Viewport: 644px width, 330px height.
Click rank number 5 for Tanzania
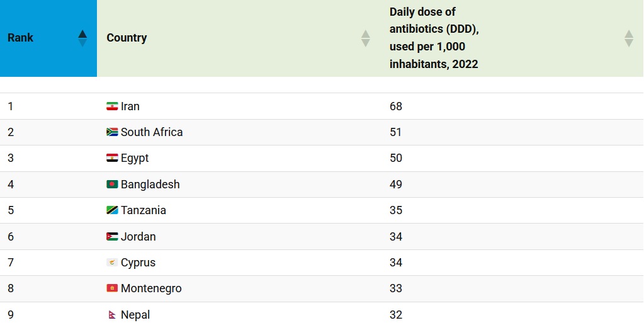[11, 210]
